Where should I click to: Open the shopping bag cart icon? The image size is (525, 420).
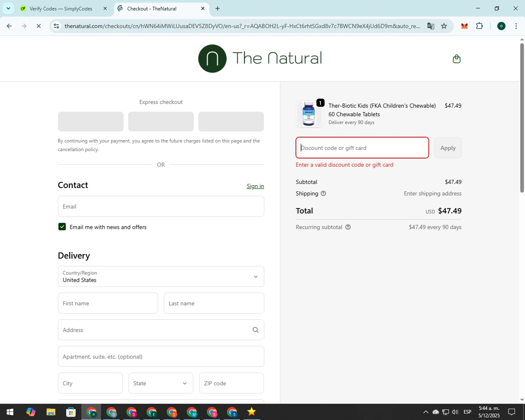point(456,59)
